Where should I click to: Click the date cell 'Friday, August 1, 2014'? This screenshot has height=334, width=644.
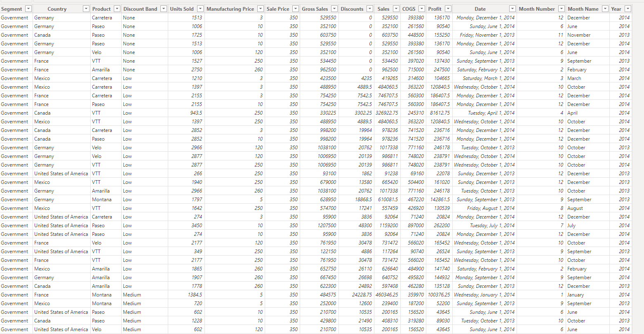[491, 208]
